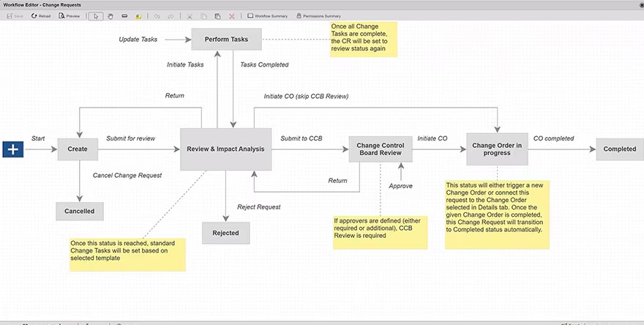Click the red delete X icon
The image size is (644, 325).
pos(232,15)
